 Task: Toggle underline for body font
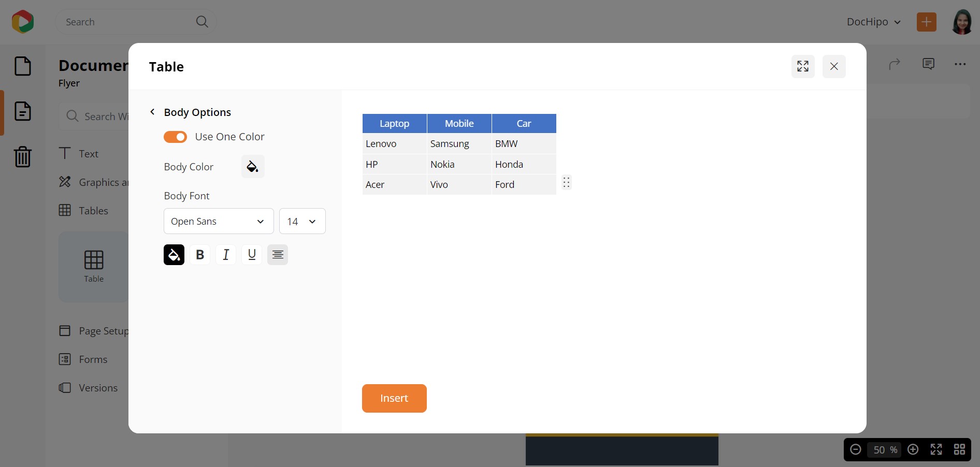tap(252, 255)
